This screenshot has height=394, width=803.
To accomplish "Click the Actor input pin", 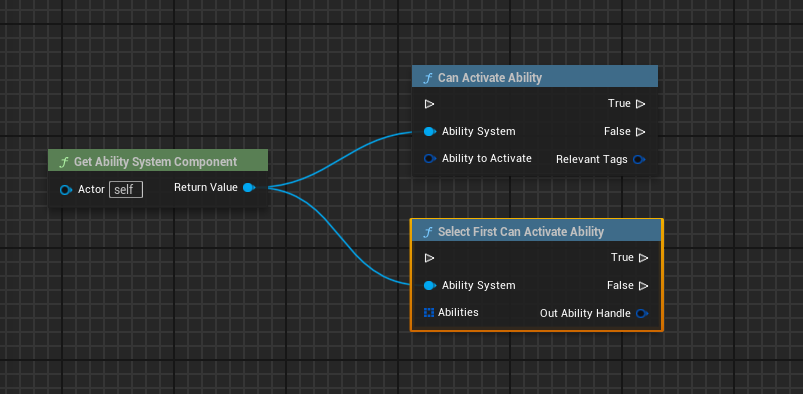I will [x=66, y=190].
